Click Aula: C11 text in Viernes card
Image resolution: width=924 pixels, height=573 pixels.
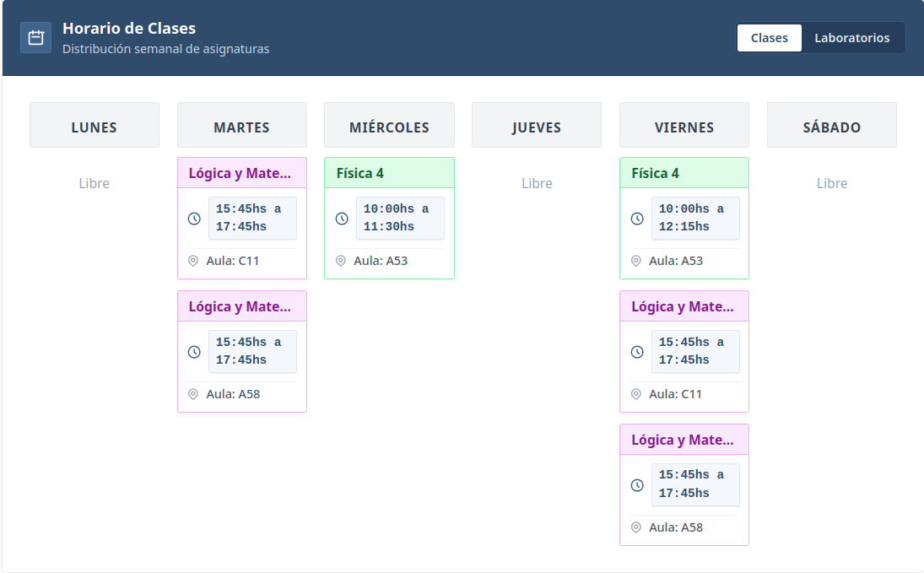tap(676, 394)
